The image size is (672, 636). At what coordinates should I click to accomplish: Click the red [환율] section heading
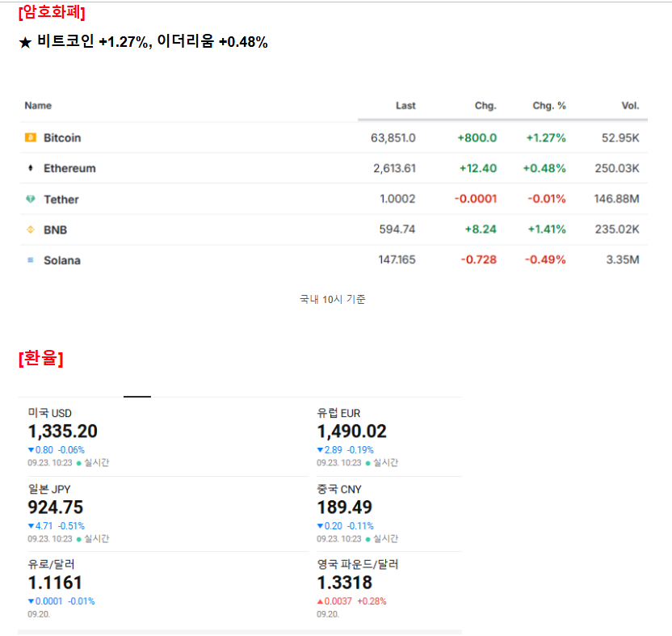(x=40, y=358)
